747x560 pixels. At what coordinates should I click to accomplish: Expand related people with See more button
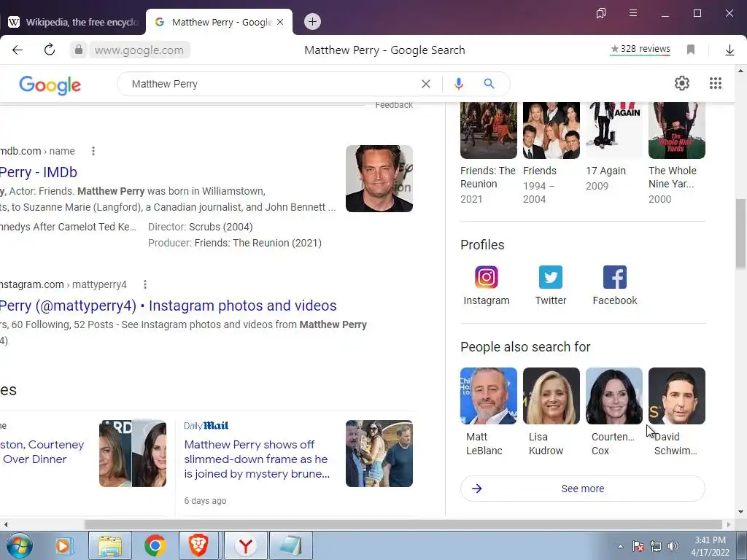(x=583, y=489)
